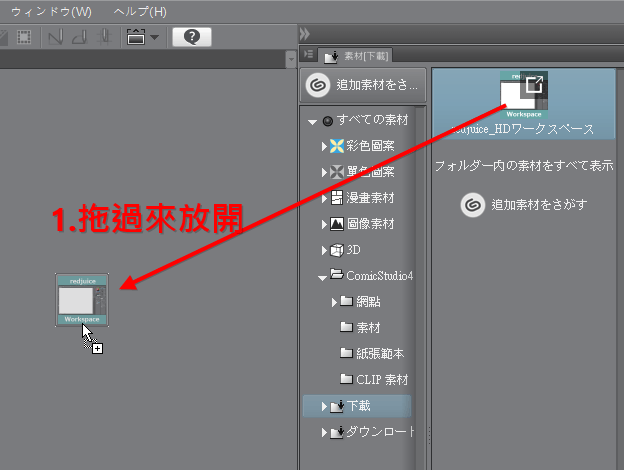Click the snap to grid icon
Image resolution: width=624 pixels, height=470 pixels.
point(103,37)
